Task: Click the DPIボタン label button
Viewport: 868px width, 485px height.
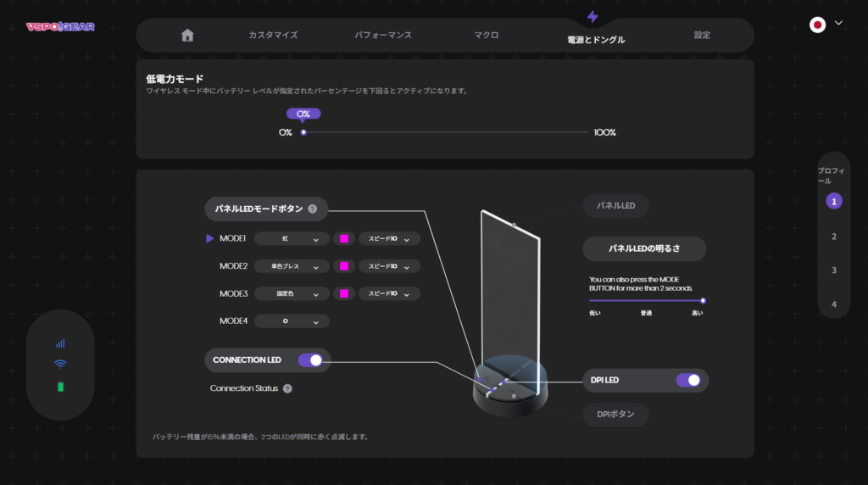Action: tap(616, 414)
